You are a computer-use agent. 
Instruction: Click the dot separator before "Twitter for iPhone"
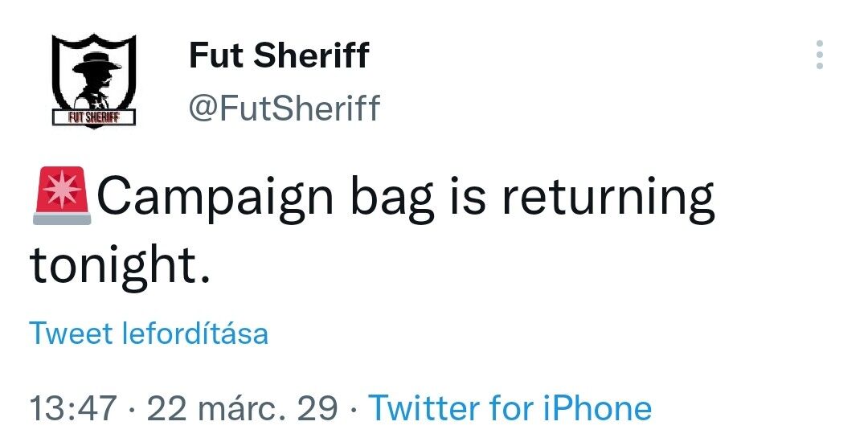[x=353, y=408]
